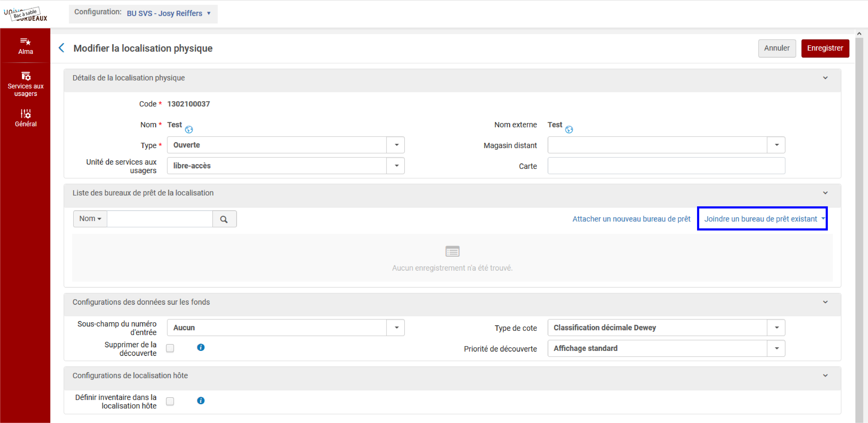This screenshot has width=868, height=423.
Task: Toggle Supprimer de la découverte checkbox
Action: point(170,348)
